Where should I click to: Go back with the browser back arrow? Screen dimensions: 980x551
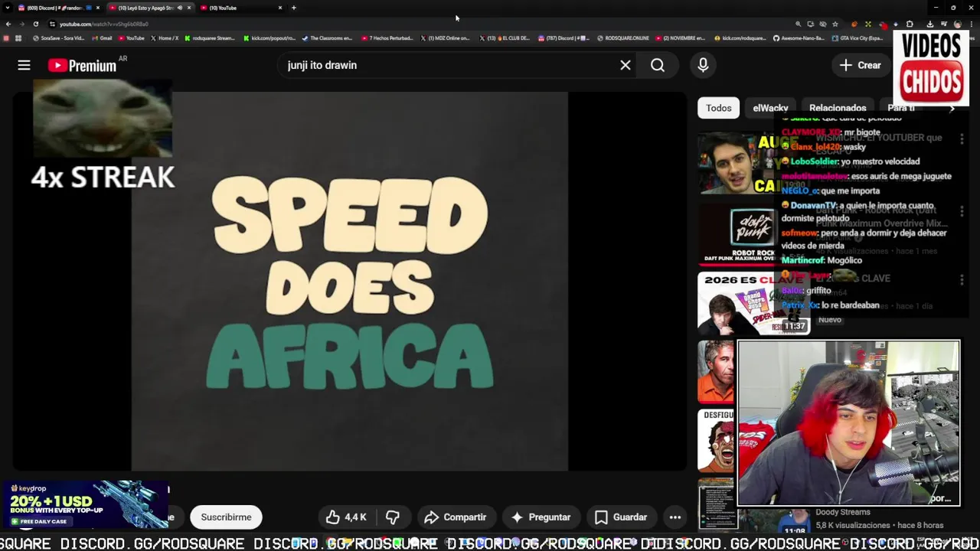8,24
